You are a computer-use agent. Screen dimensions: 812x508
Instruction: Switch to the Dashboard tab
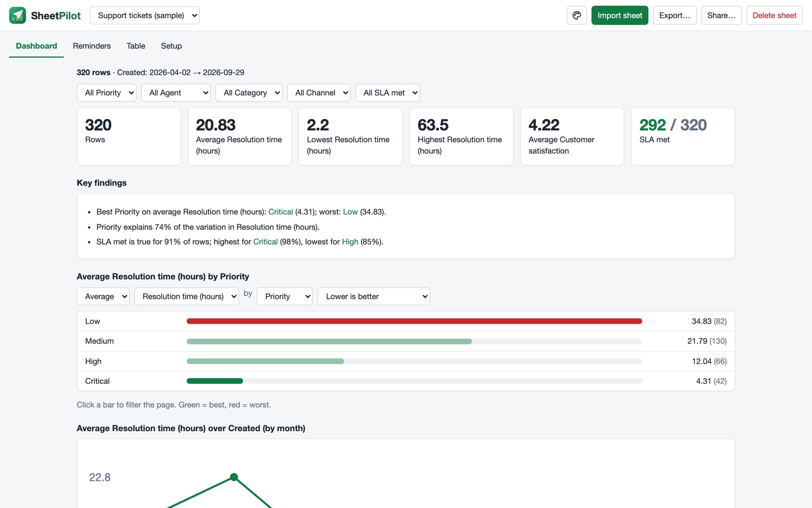37,46
